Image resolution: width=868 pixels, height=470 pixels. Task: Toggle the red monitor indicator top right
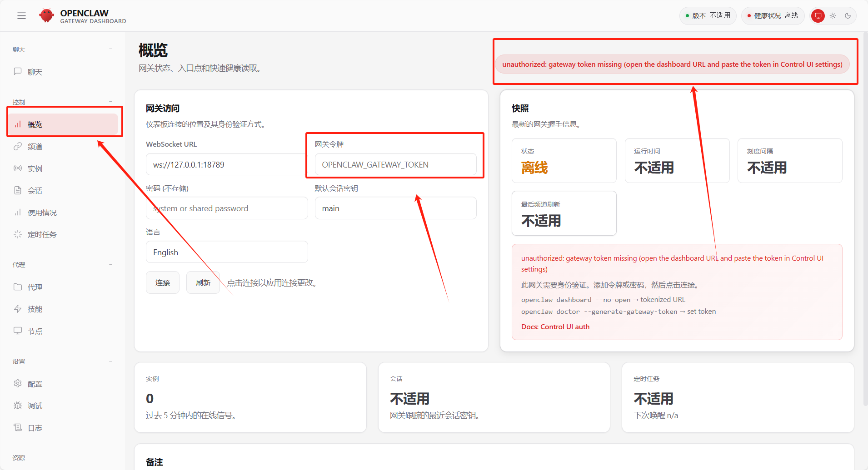click(x=817, y=15)
